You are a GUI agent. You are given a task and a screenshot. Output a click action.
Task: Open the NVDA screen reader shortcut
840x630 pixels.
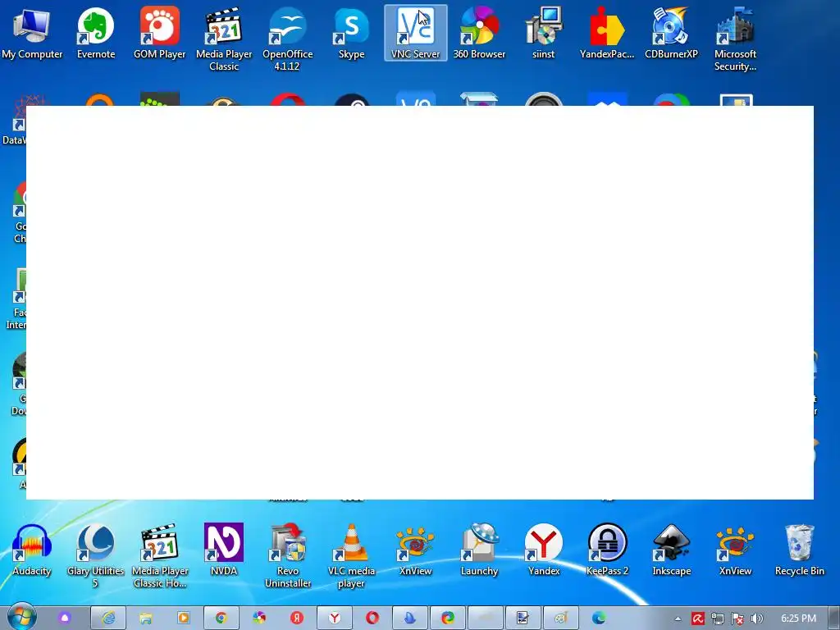223,550
